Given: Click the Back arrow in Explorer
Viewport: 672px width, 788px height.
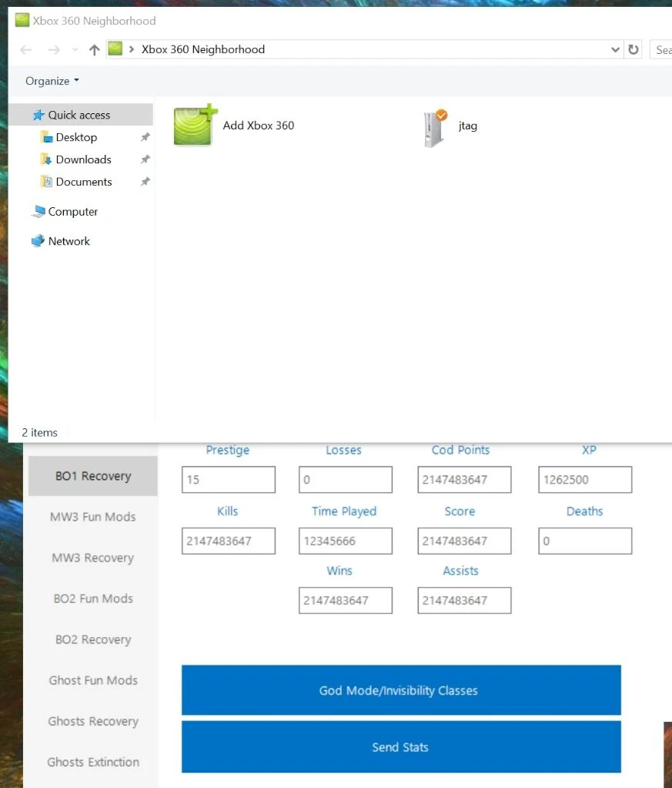Looking at the screenshot, I should click(26, 50).
